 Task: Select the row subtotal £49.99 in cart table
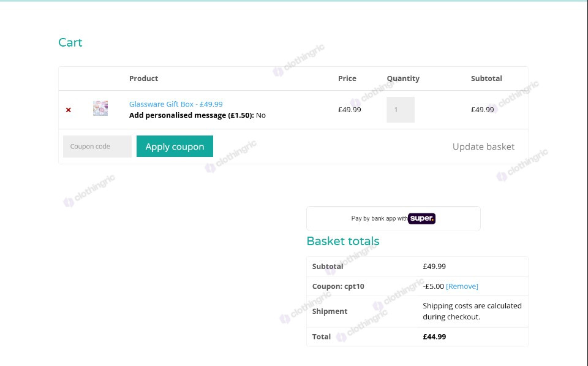click(x=482, y=110)
